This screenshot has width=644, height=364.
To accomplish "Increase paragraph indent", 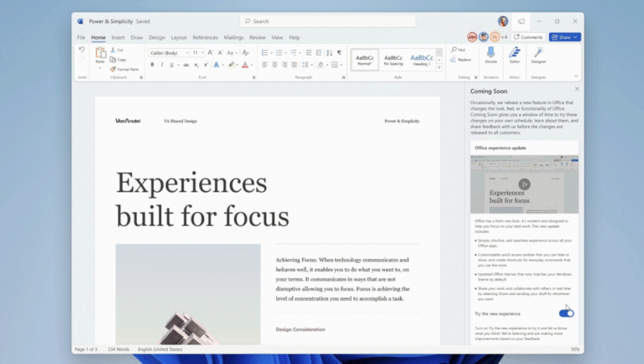I will tap(318, 52).
